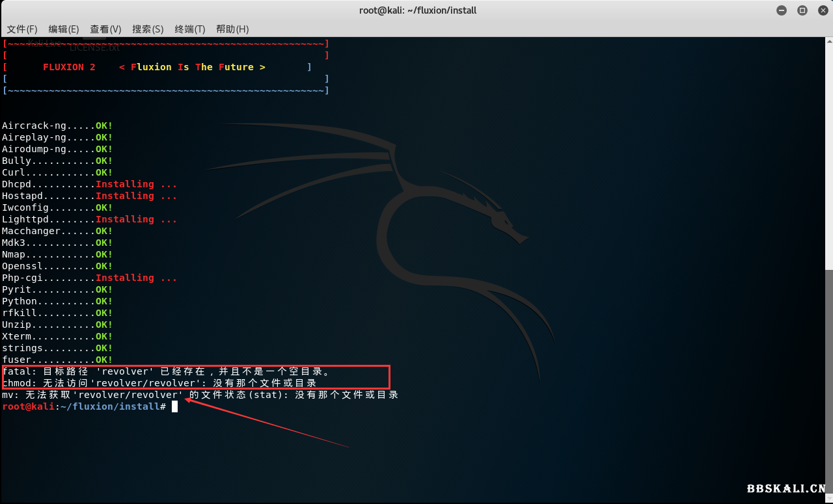Click the chmod revolver/revolver error line
Image resolution: width=833 pixels, height=504 pixels.
[x=159, y=383]
